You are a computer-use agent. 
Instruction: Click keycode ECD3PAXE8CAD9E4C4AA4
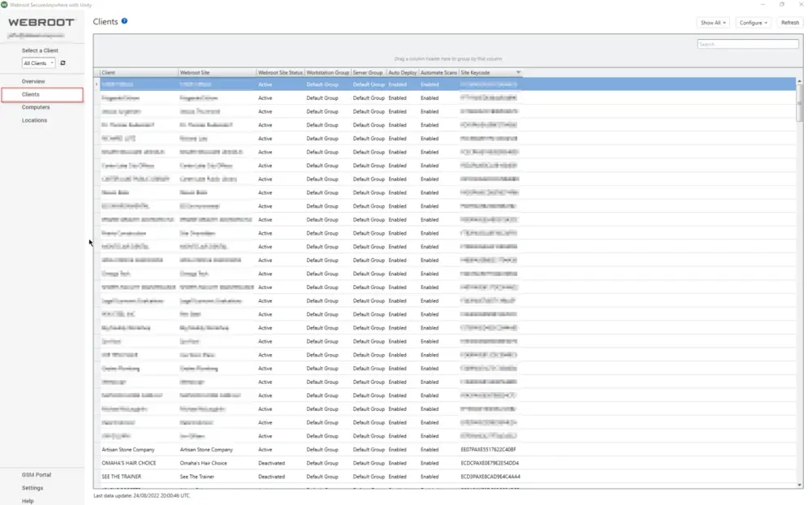[490, 477]
